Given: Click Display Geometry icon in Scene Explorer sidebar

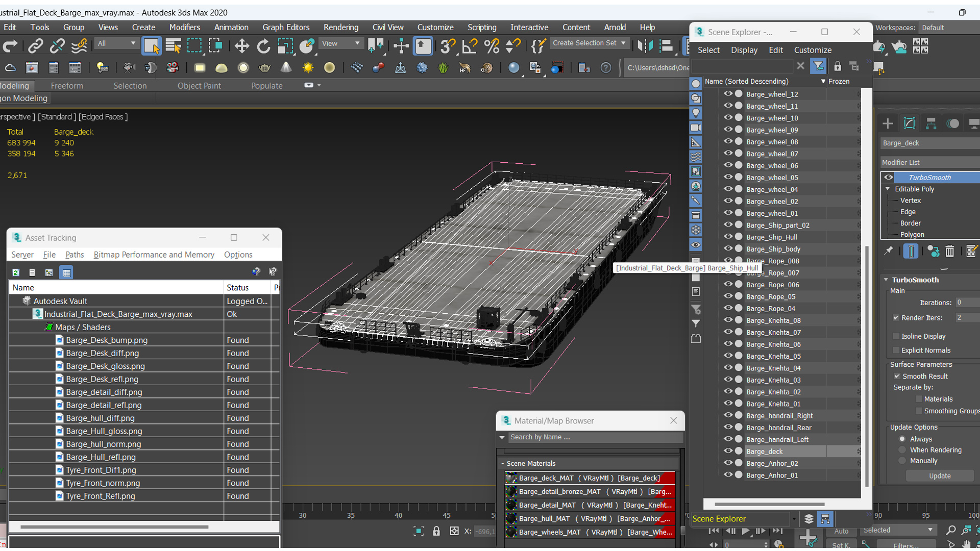Looking at the screenshot, I should click(x=696, y=84).
